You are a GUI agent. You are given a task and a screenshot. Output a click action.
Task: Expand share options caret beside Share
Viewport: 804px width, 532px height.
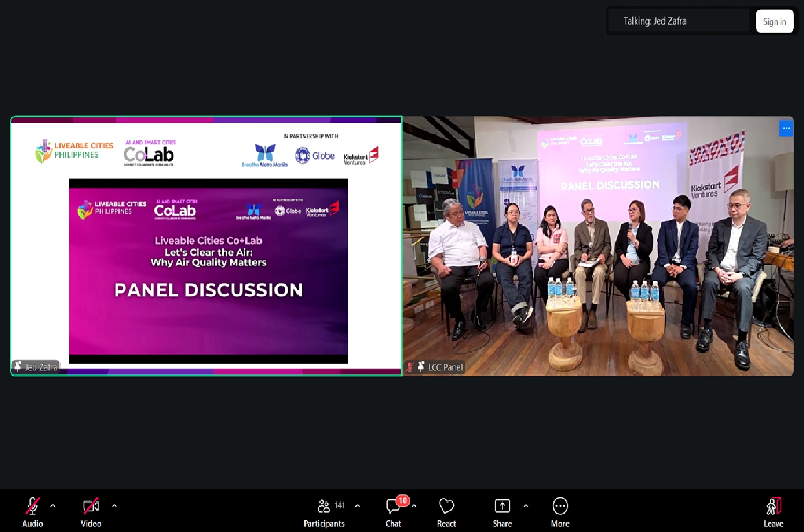coord(526,506)
